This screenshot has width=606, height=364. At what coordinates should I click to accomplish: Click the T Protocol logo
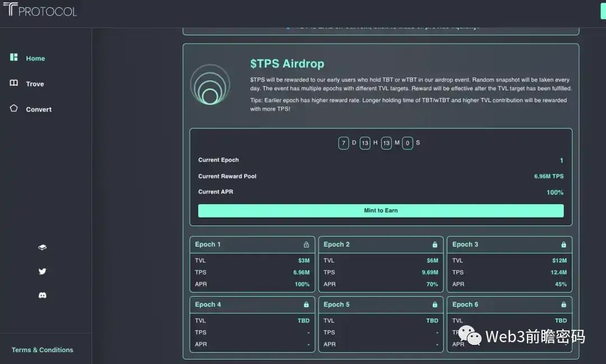39,10
